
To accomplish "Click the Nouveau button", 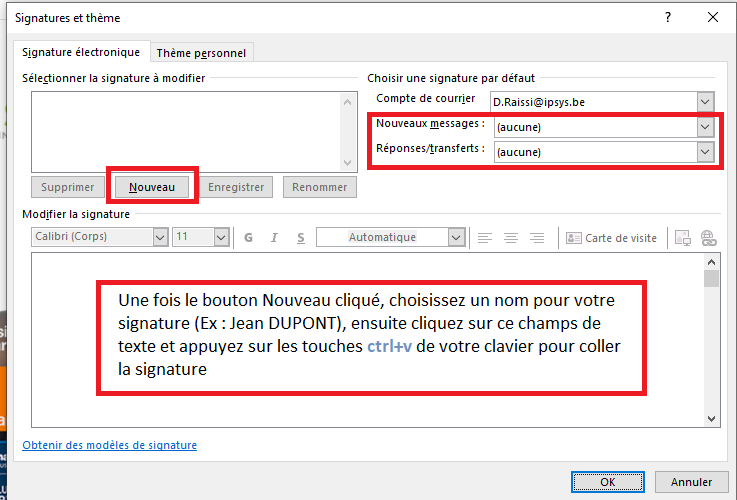I will [152, 187].
